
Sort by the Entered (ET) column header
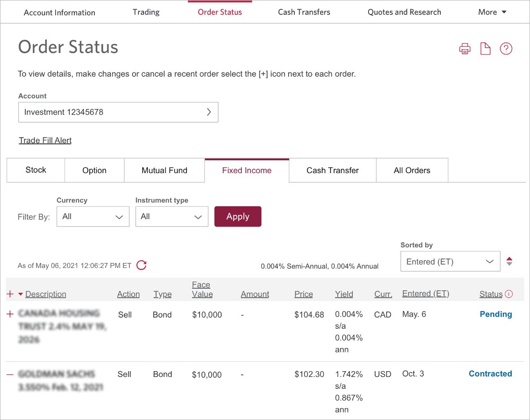[426, 294]
